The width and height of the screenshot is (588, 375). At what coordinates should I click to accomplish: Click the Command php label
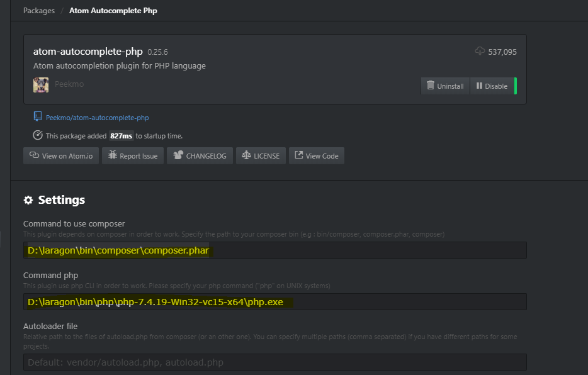coord(50,276)
